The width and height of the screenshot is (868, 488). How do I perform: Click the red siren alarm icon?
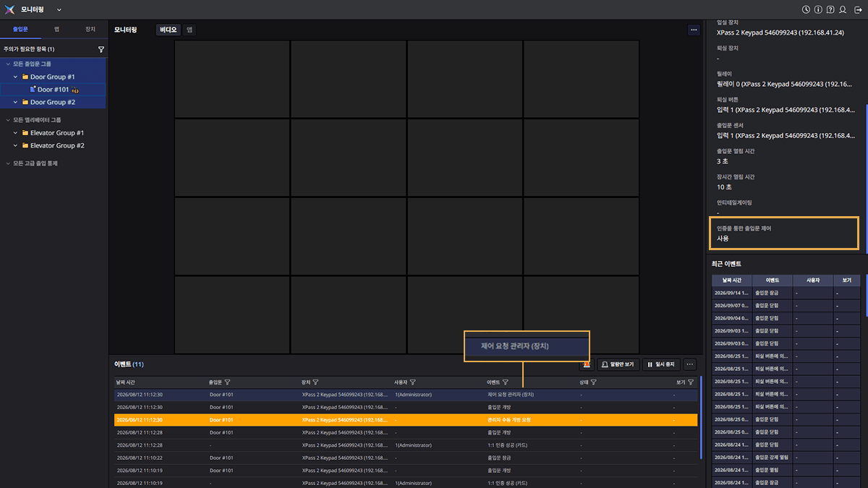[x=585, y=364]
